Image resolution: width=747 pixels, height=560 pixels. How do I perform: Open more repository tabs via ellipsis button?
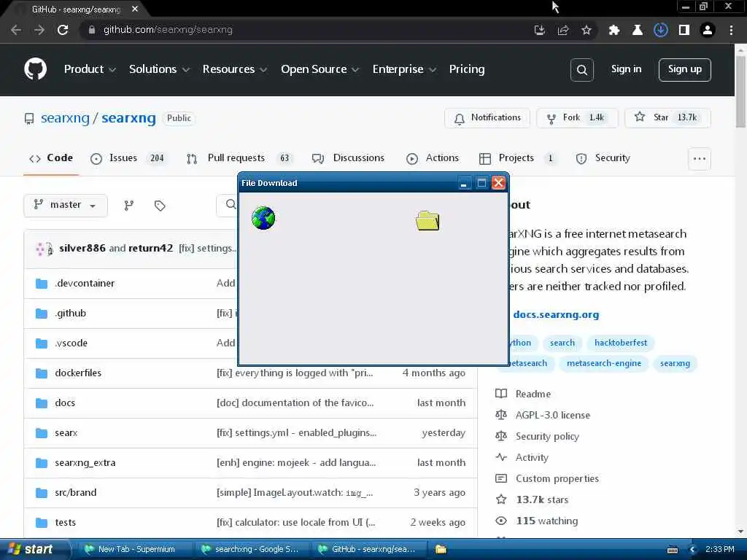(700, 158)
